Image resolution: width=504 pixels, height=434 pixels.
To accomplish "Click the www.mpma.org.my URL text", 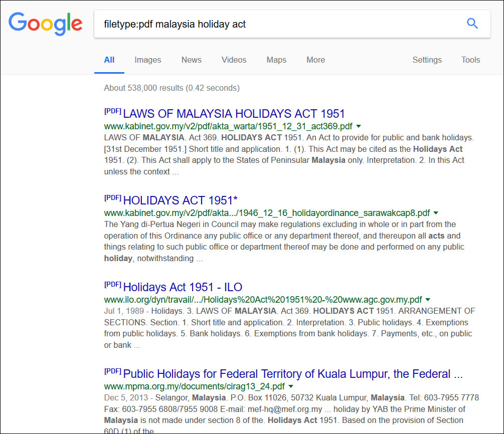I will 195,386.
